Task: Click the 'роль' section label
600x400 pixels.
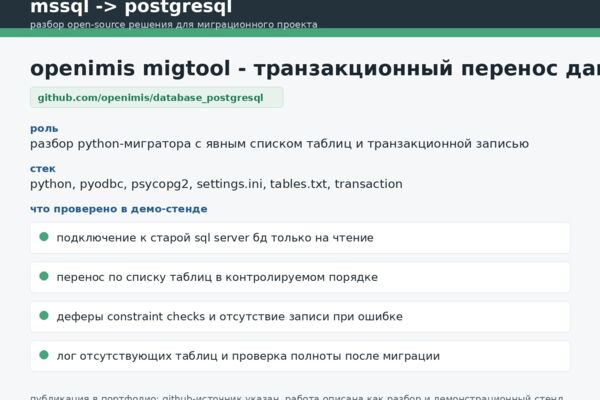Action: click(x=44, y=129)
